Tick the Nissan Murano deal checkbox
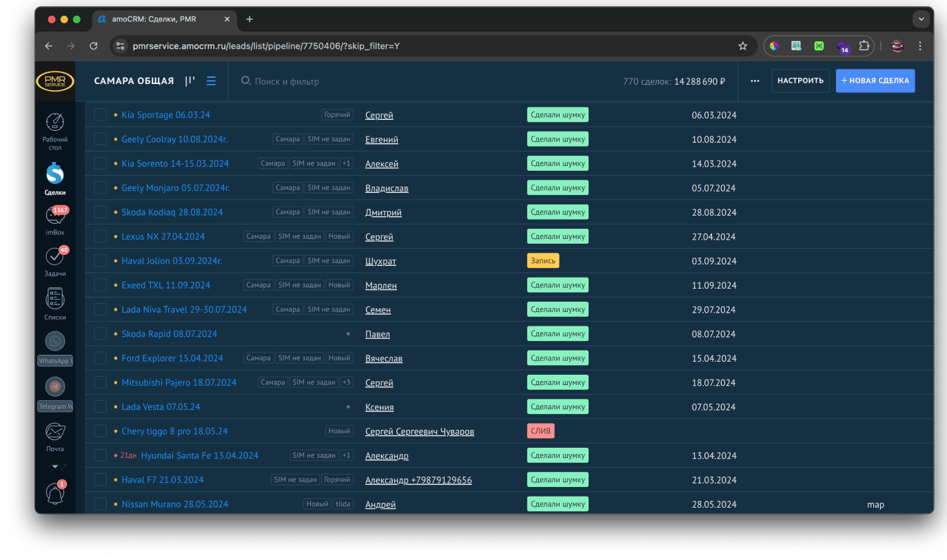Screen dimensions: 947x560 coord(101,504)
